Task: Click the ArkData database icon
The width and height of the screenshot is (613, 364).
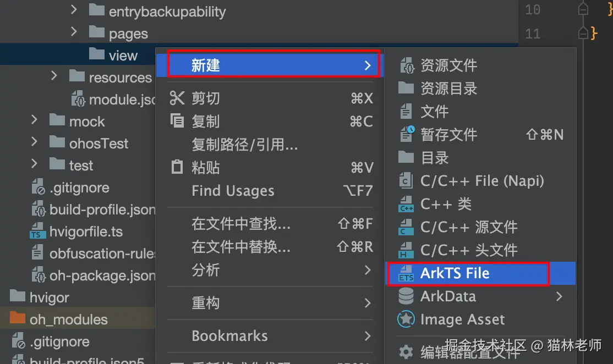Action: coord(406,296)
